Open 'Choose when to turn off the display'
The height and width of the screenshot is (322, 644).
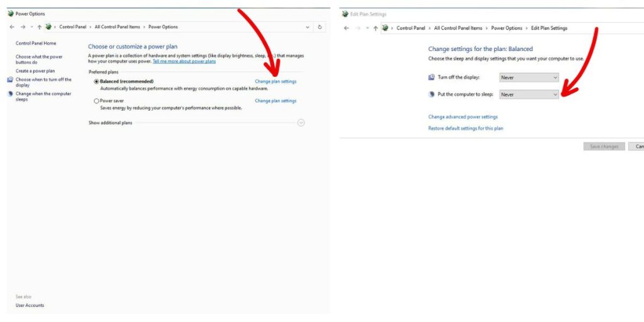coord(43,82)
